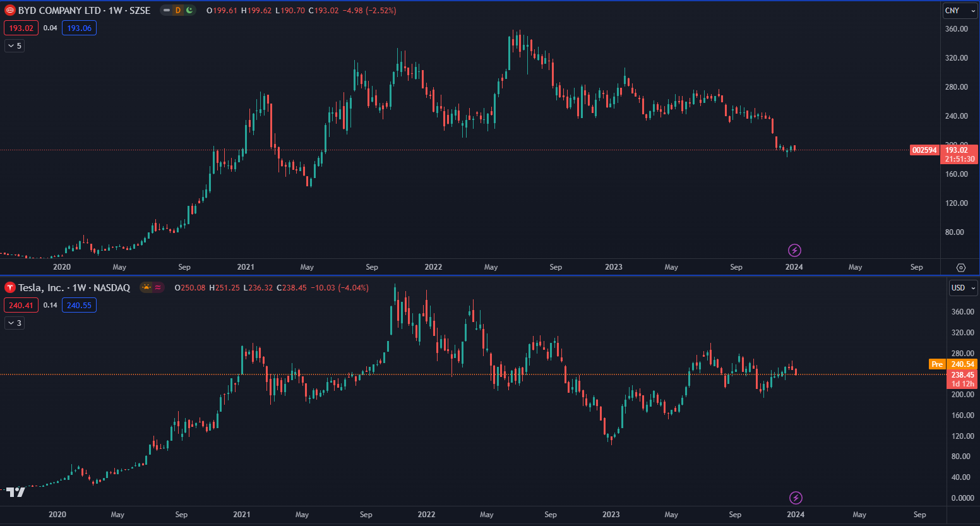Click the BYD sell price 193.02 button
Image resolution: width=980 pixels, height=526 pixels.
click(21, 28)
